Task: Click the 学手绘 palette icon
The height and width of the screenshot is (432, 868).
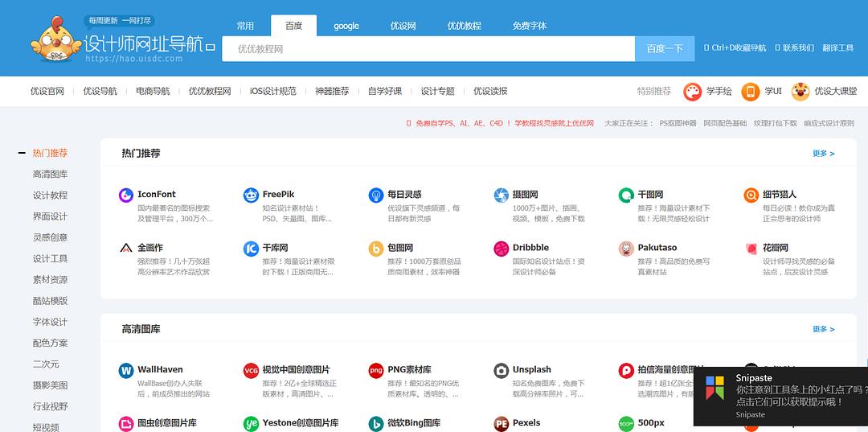Action: coord(692,92)
